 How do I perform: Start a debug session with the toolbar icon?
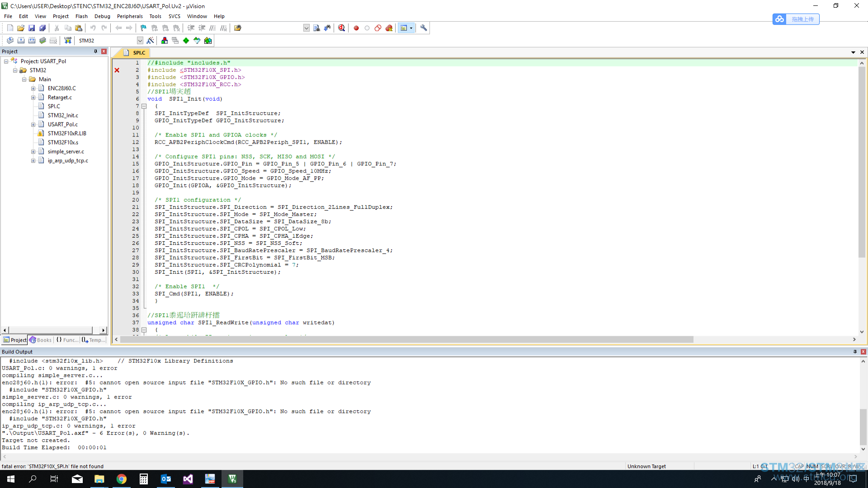[x=342, y=28]
